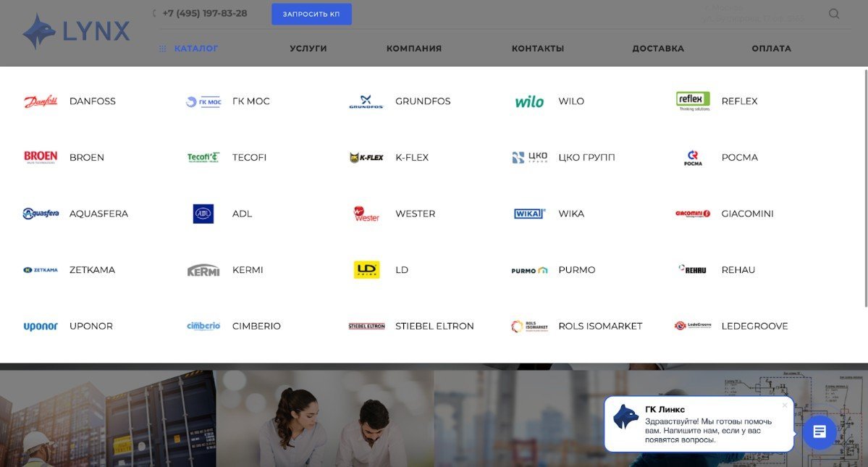Screen dimensions: 868x467
Task: Open the search magnifier icon
Action: pos(834,14)
